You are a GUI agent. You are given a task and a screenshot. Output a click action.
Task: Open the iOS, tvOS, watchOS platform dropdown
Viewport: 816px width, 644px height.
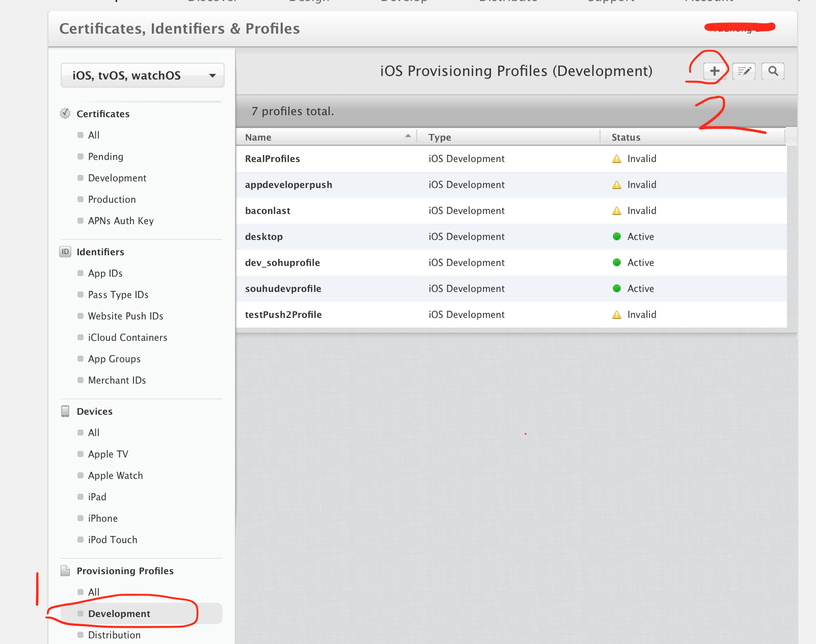[x=142, y=75]
